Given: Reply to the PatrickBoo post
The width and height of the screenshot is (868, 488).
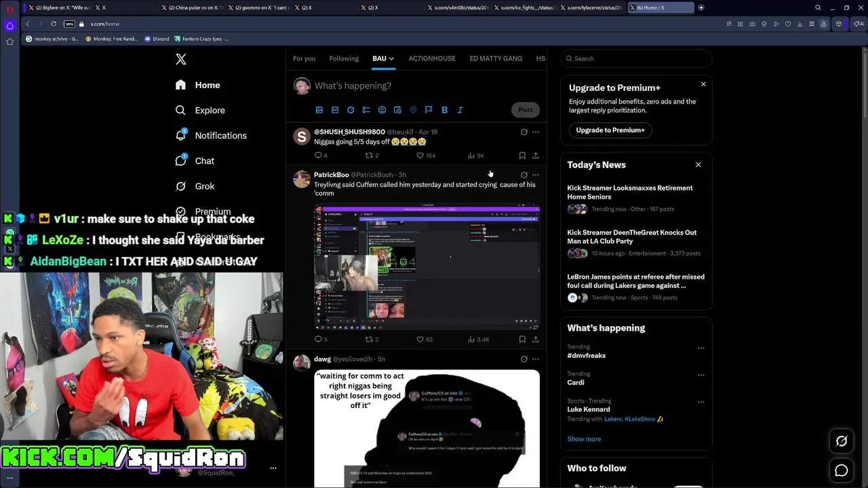Looking at the screenshot, I should (x=321, y=339).
